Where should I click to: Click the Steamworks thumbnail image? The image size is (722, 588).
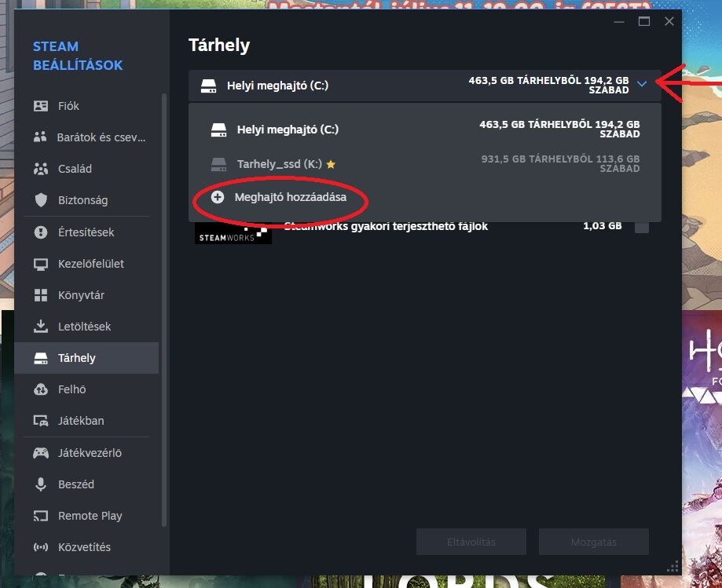coord(233,233)
